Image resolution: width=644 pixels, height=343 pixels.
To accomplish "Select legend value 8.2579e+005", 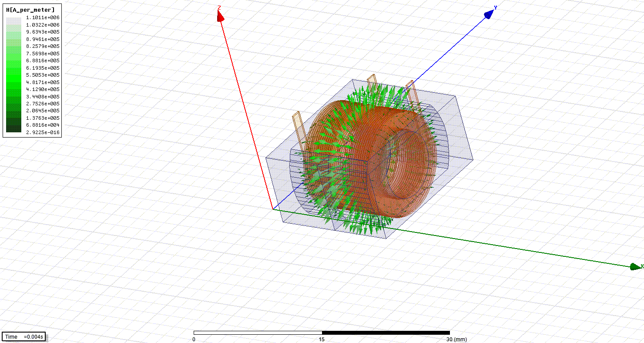I will coord(43,46).
